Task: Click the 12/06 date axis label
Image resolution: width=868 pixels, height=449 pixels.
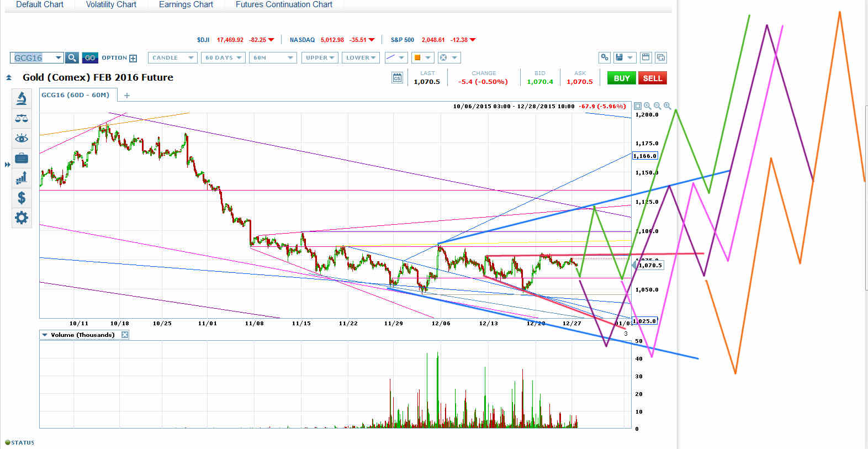Action: tap(441, 323)
